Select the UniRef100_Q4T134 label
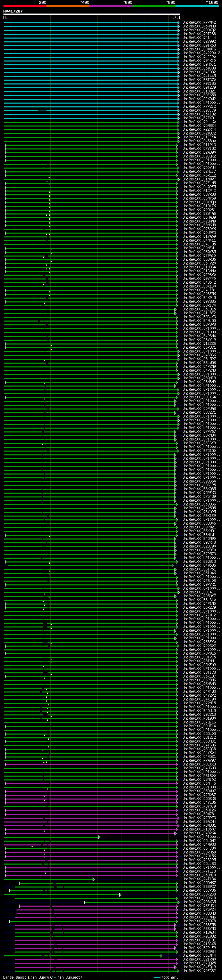Viewport: 222px width, 980px height. [x=199, y=879]
